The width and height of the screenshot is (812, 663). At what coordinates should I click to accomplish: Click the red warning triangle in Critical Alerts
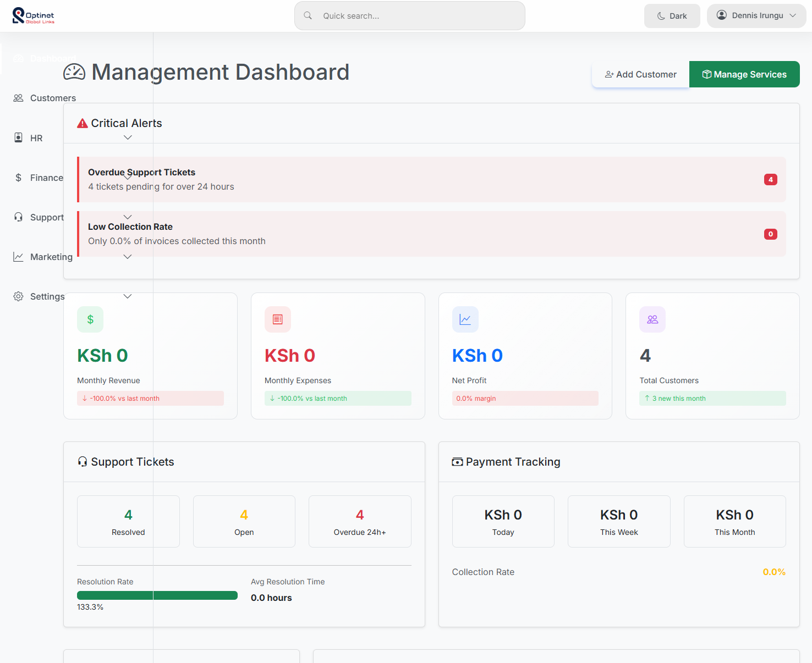[83, 123]
